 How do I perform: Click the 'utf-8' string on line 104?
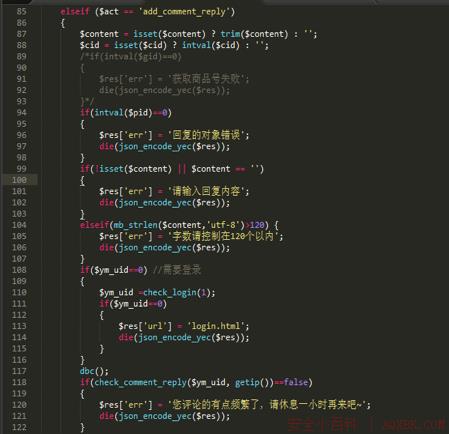click(x=224, y=225)
